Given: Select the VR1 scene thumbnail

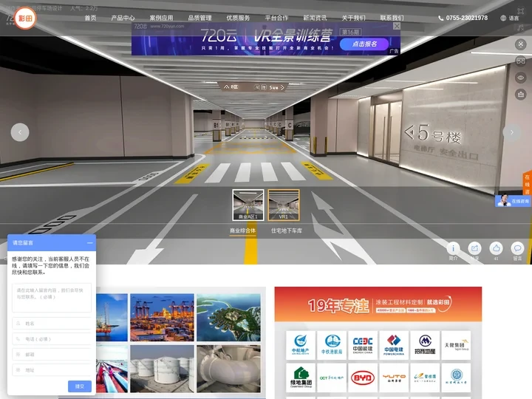Looking at the screenshot, I should coord(284,205).
